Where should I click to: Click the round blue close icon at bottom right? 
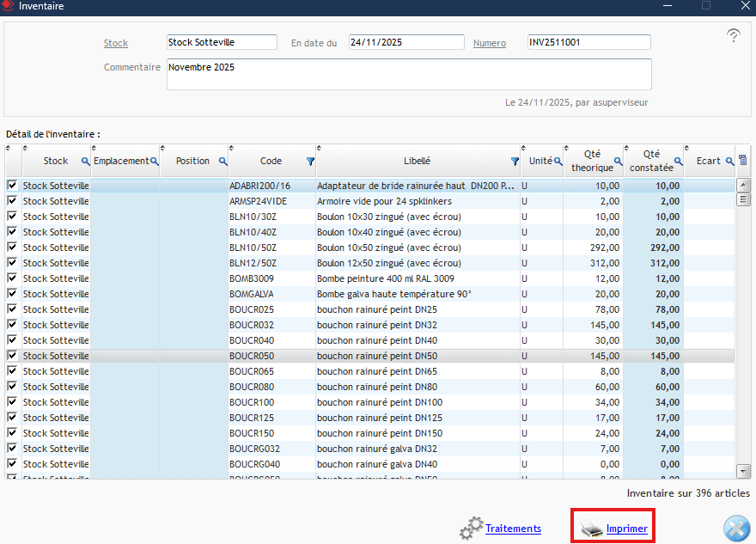pos(736,528)
